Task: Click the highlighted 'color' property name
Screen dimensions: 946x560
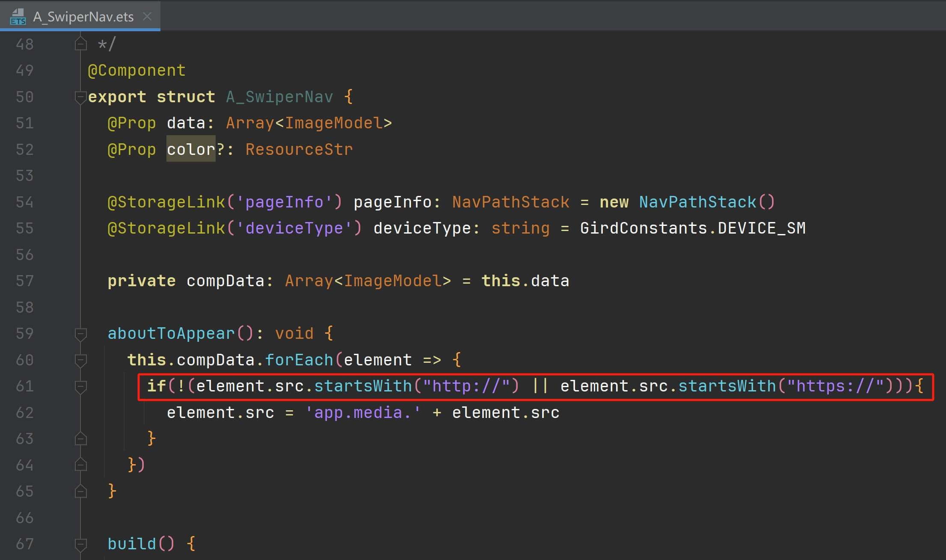Action: click(x=191, y=149)
